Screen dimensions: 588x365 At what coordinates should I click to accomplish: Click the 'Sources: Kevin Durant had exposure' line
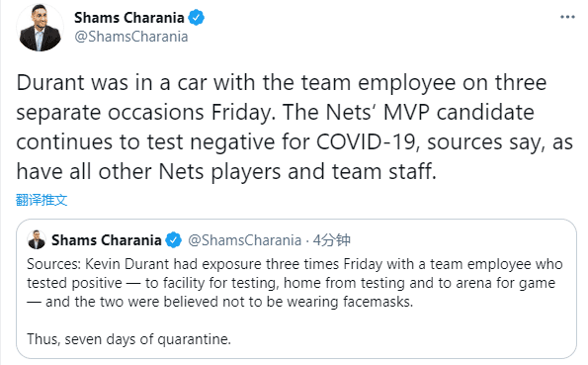pos(294,264)
